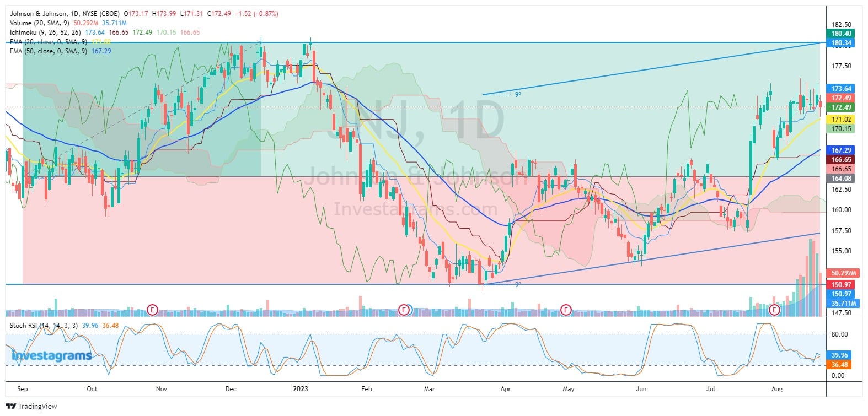Viewport: 868px width, 416px height.
Task: Click the orange 36.48 Stoch RSI label
Action: (839, 365)
